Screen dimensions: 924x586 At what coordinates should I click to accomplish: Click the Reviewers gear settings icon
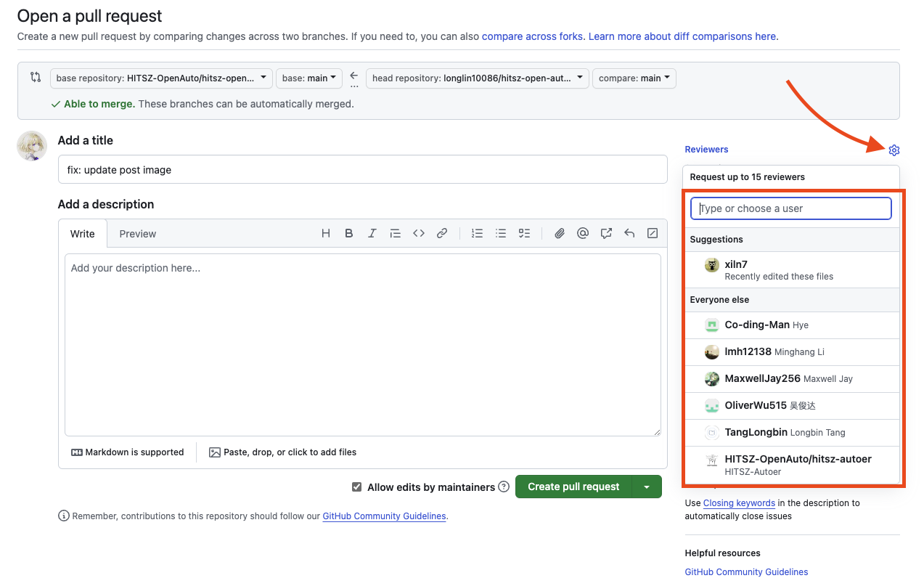(x=894, y=150)
